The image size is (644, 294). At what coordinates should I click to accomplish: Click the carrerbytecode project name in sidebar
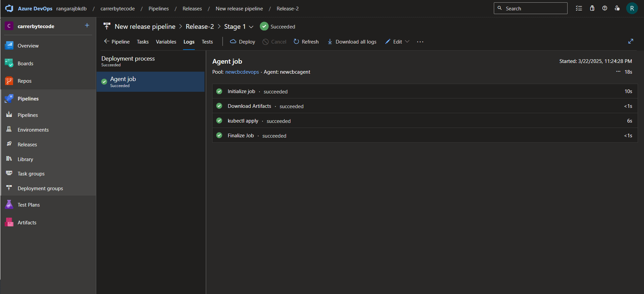pos(36,26)
